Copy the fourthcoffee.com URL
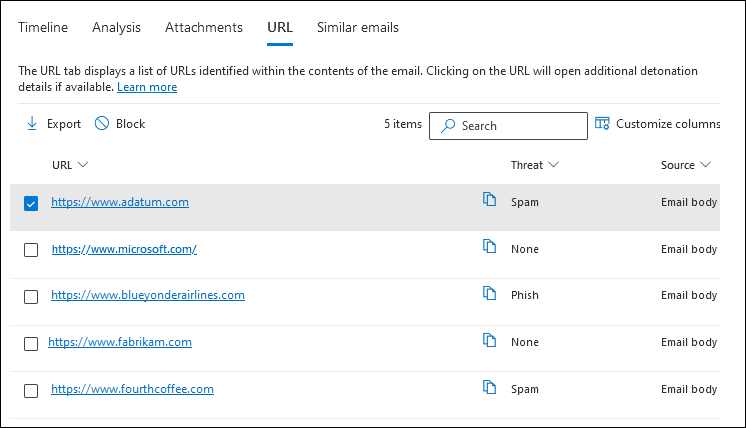Viewport: 746px width, 428px height. [x=490, y=388]
